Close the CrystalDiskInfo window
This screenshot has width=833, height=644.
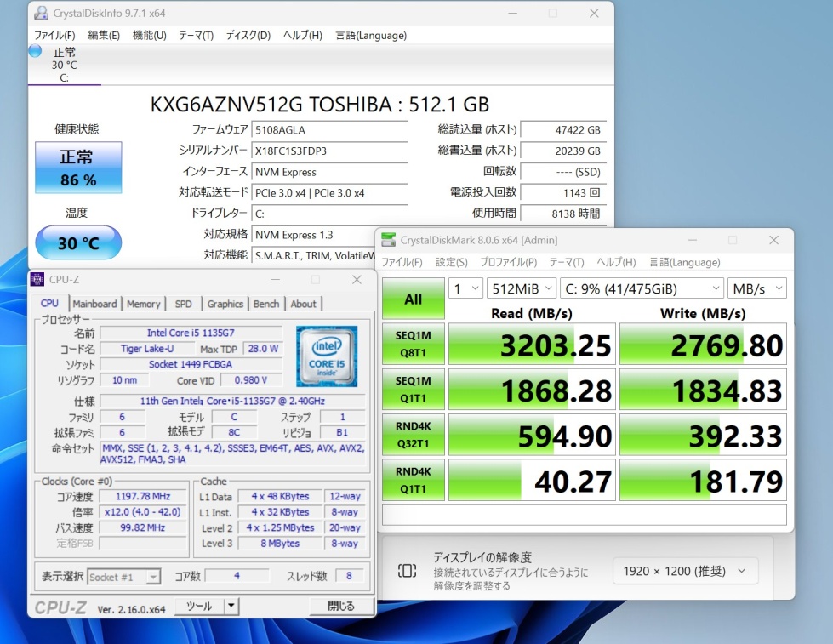click(594, 14)
